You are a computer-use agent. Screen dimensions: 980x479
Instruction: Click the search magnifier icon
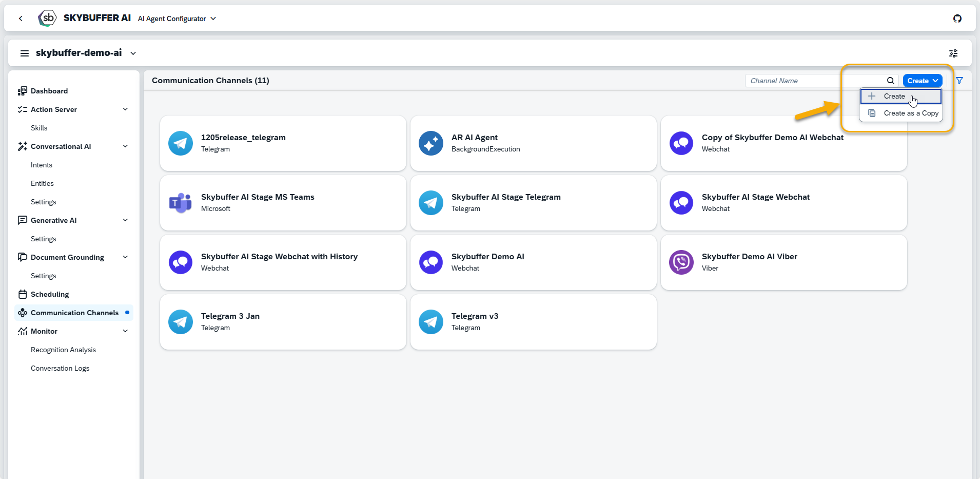click(891, 81)
